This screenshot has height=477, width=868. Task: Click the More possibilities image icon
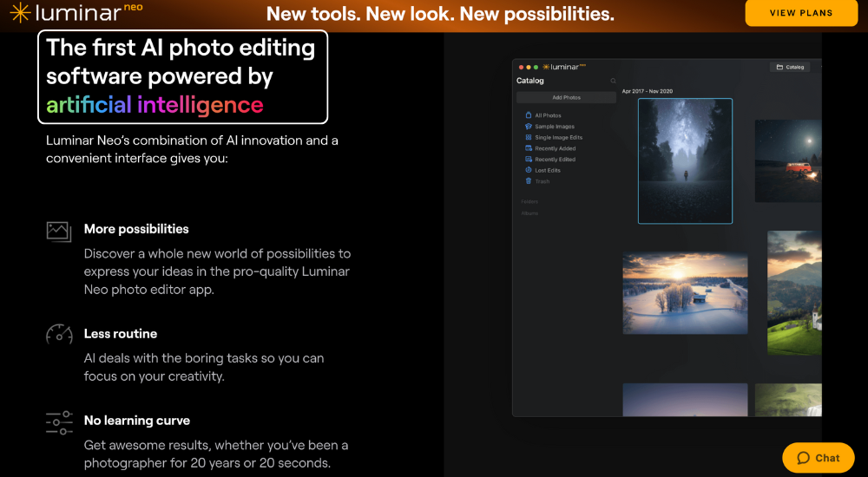(59, 232)
